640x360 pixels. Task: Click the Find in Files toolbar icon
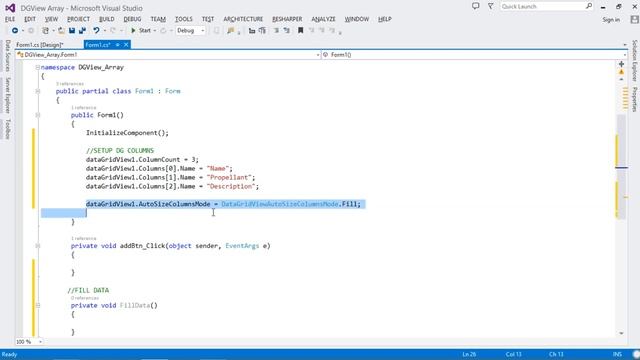pos(231,31)
